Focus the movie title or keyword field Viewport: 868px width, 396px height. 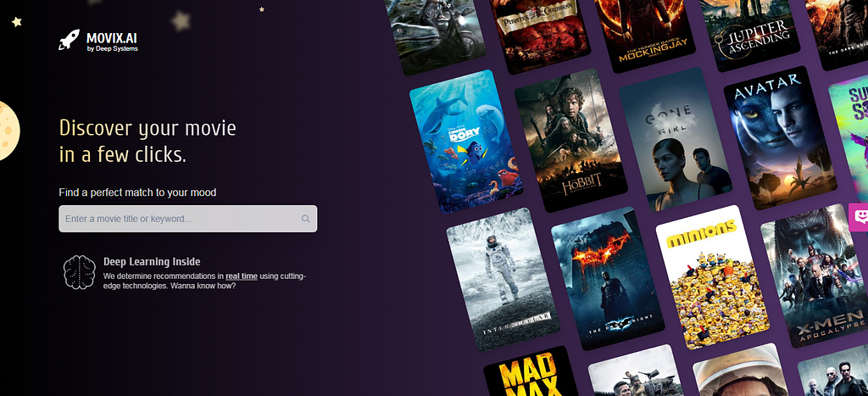[188, 219]
